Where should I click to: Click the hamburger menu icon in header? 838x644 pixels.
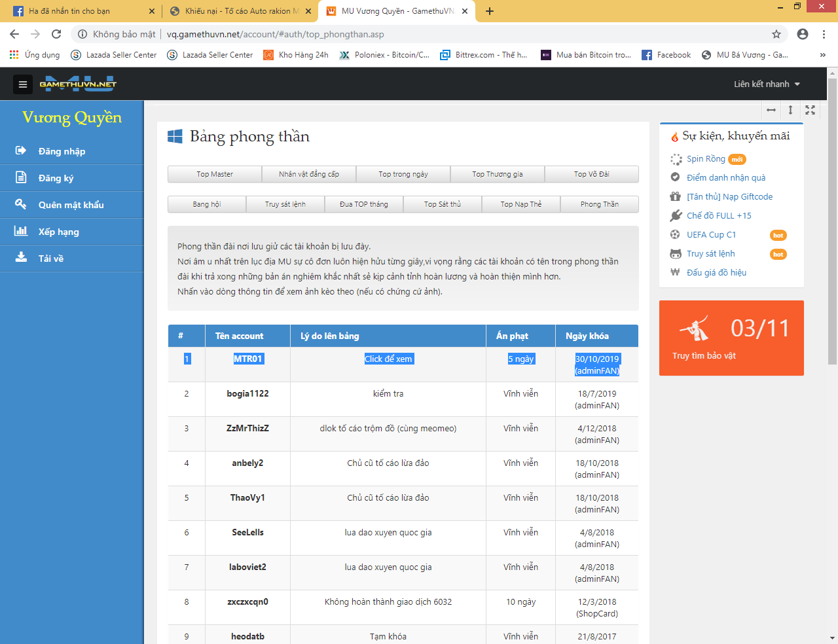(23, 84)
